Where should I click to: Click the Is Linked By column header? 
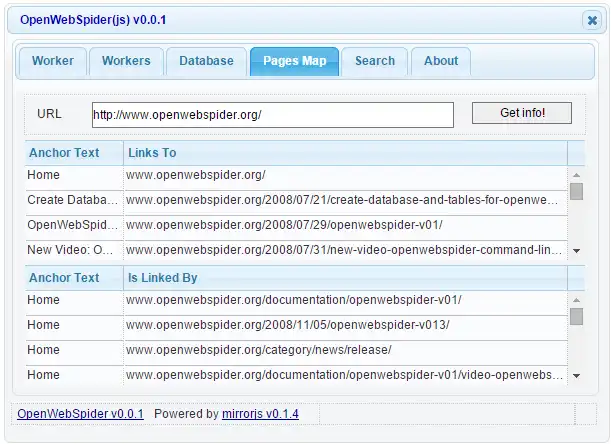[345, 278]
